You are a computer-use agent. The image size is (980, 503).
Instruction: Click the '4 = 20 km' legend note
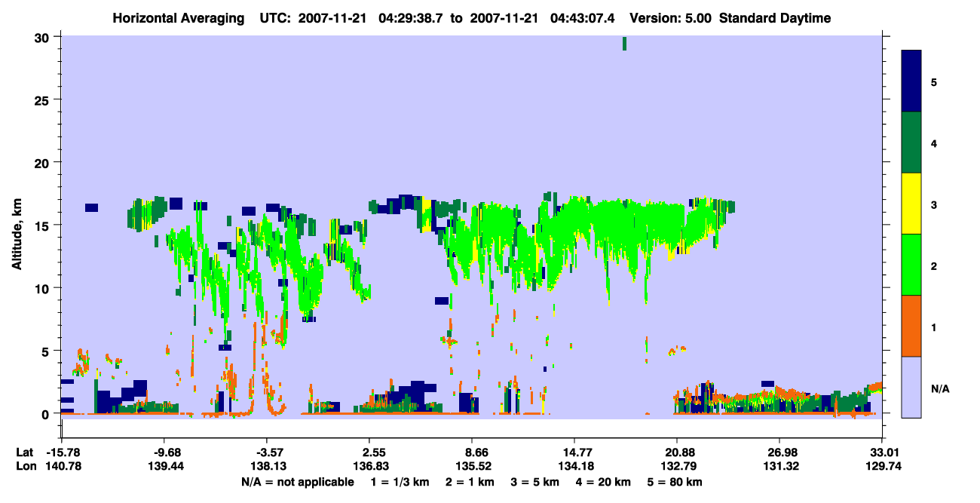[604, 482]
